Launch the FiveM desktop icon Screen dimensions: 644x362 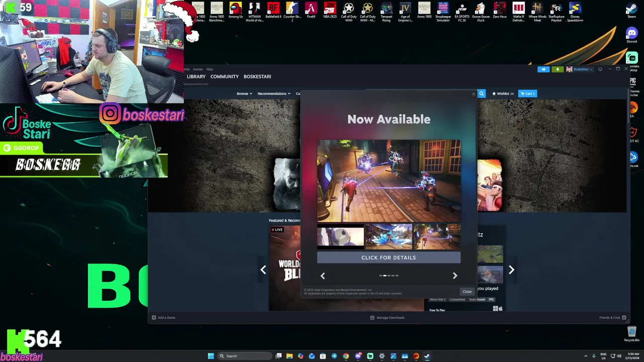[311, 11]
